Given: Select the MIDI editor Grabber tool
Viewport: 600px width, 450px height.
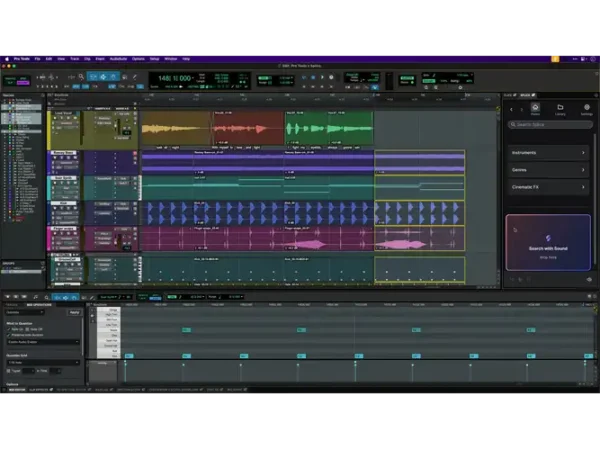Looking at the screenshot, I should pos(74,297).
